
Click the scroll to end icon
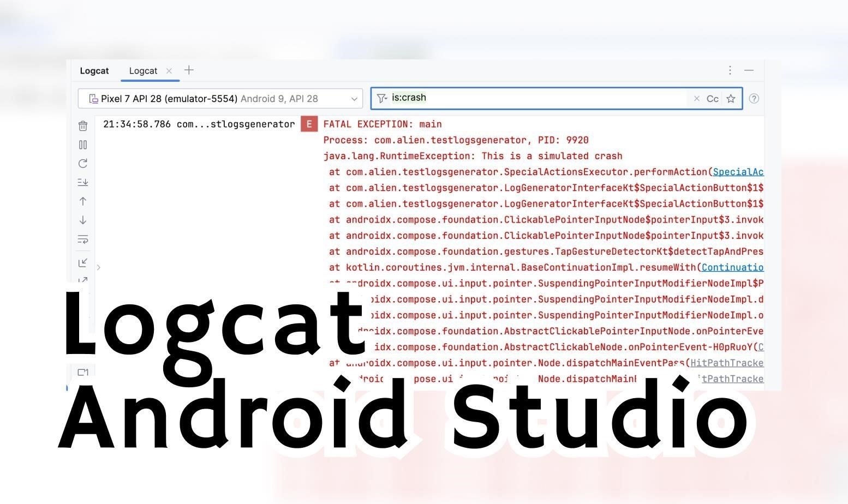point(83,182)
